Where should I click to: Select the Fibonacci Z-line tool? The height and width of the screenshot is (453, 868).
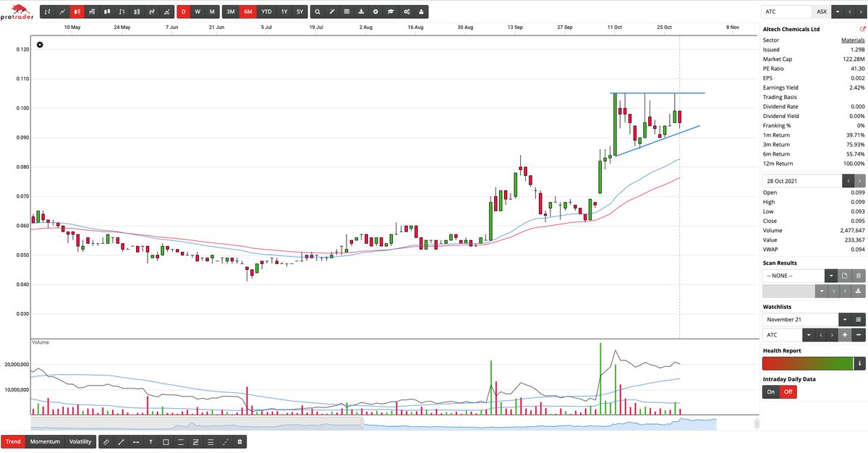tap(195, 441)
